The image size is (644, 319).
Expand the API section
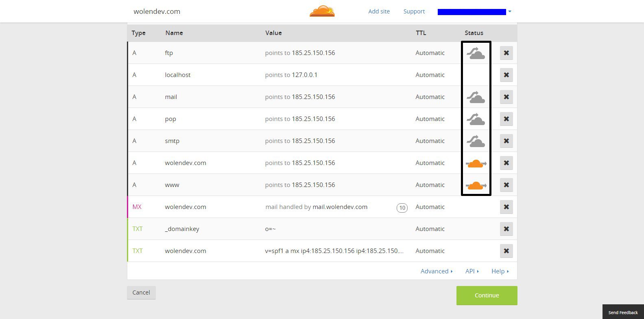[x=472, y=271]
